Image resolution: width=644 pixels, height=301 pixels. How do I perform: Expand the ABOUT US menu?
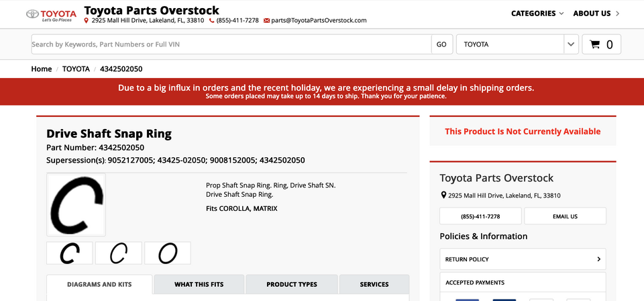pyautogui.click(x=596, y=13)
